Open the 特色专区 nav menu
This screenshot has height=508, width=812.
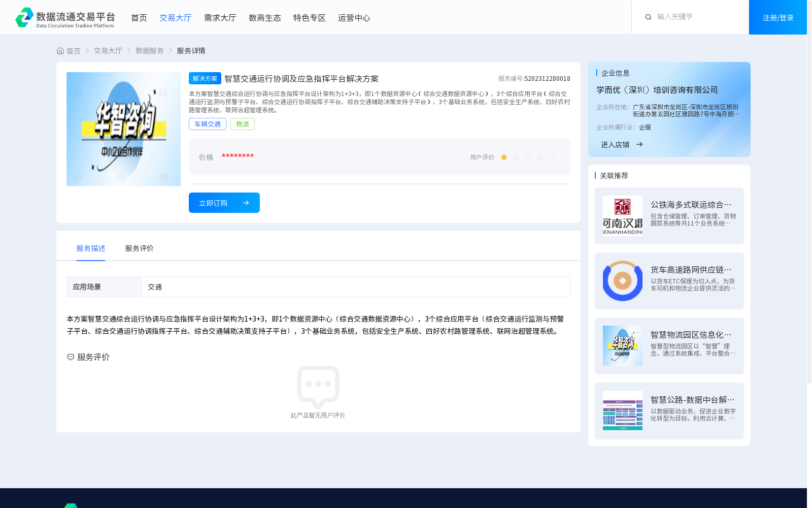310,18
